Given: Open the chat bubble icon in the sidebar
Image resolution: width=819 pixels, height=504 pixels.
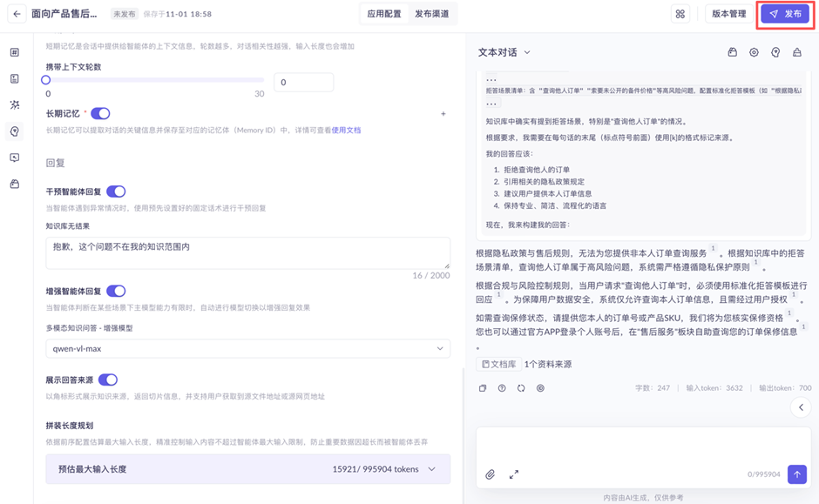Looking at the screenshot, I should (15, 158).
